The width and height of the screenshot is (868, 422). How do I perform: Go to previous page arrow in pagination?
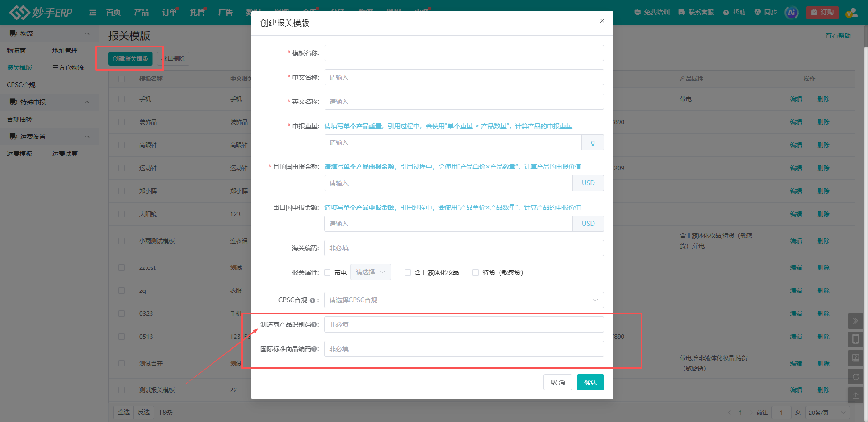(x=729, y=413)
